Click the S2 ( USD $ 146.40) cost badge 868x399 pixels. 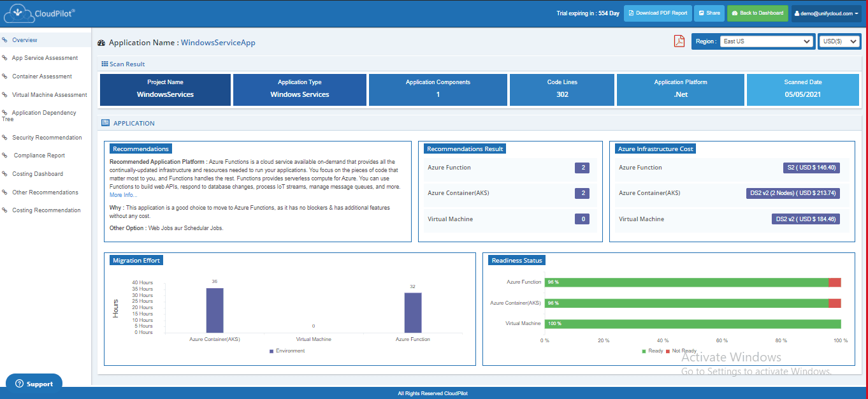[811, 168]
